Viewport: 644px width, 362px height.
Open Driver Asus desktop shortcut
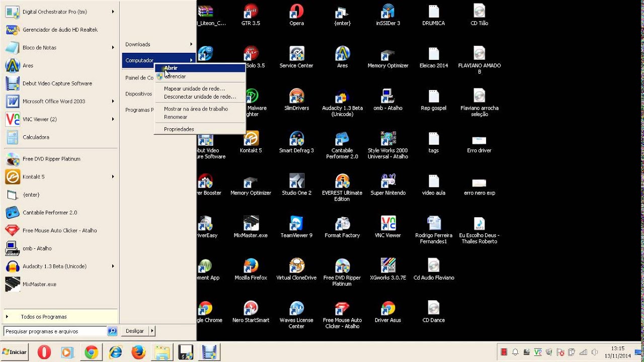[x=388, y=312]
